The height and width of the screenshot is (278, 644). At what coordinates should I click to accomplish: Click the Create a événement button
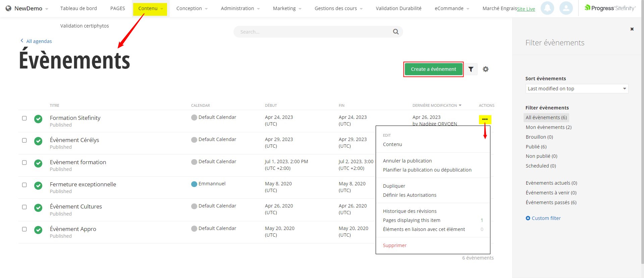(433, 69)
